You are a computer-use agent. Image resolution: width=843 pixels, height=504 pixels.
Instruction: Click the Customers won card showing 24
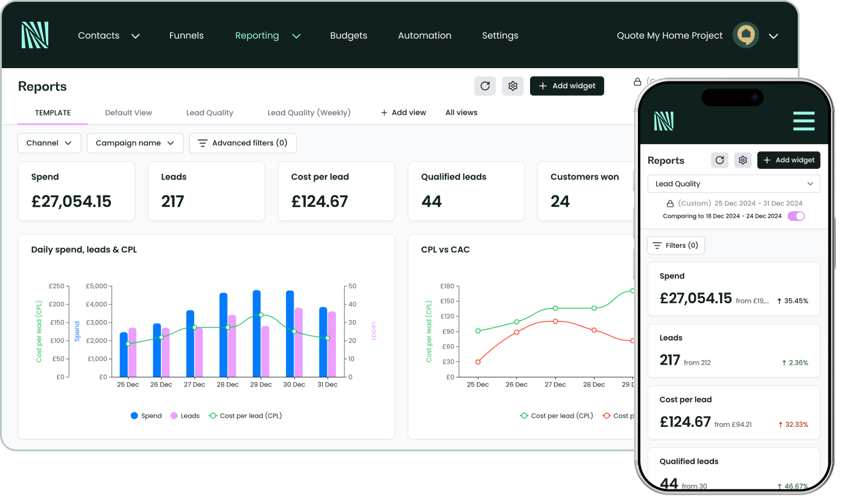point(586,191)
